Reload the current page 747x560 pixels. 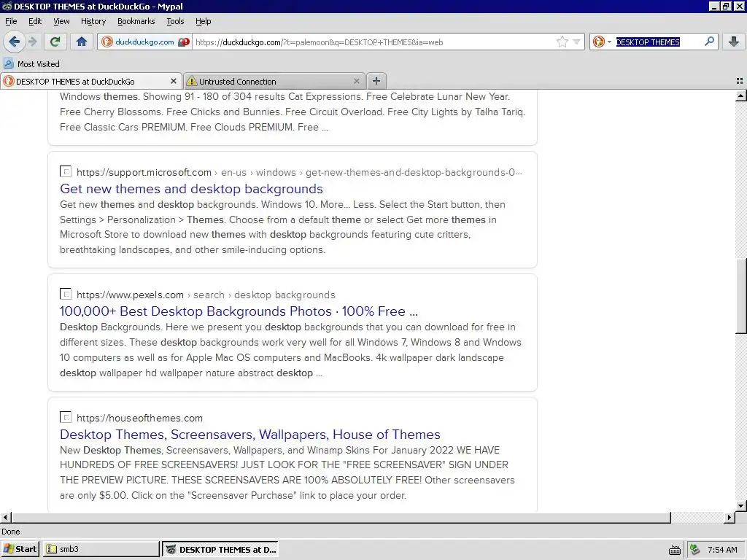tap(55, 42)
